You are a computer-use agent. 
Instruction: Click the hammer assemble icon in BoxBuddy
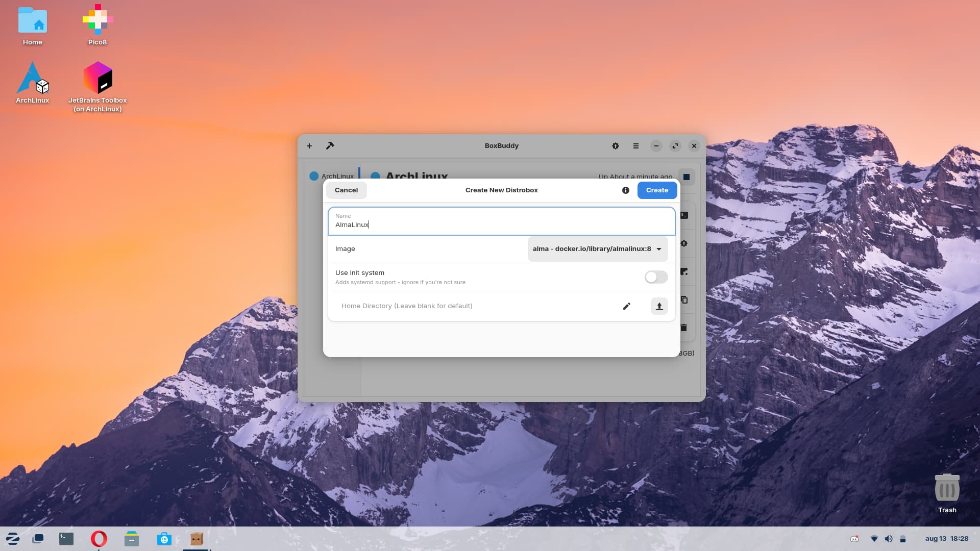click(330, 146)
